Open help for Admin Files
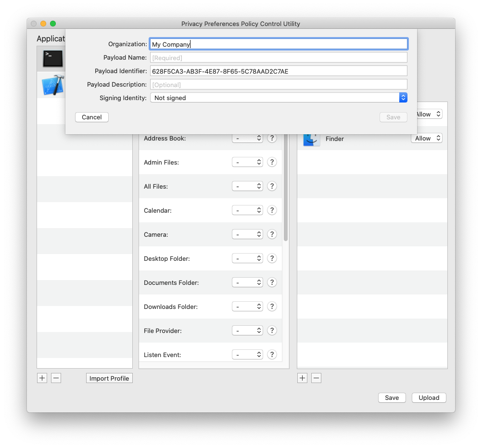 [x=272, y=162]
